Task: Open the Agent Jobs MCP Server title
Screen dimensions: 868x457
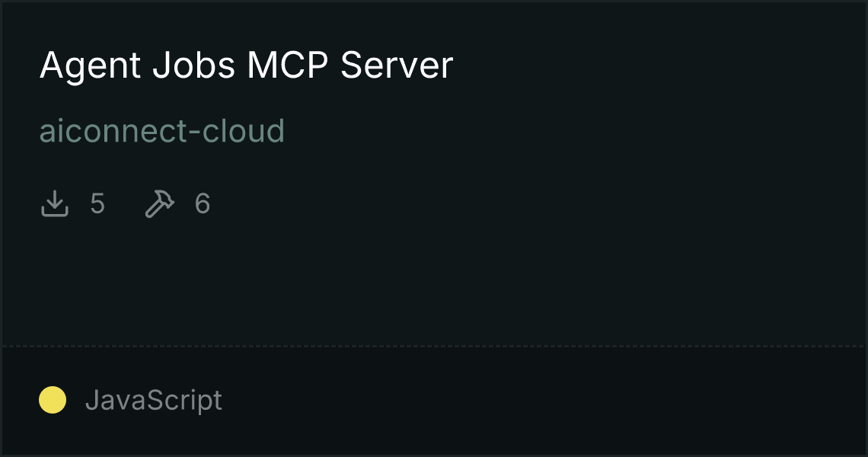Action: 247,66
